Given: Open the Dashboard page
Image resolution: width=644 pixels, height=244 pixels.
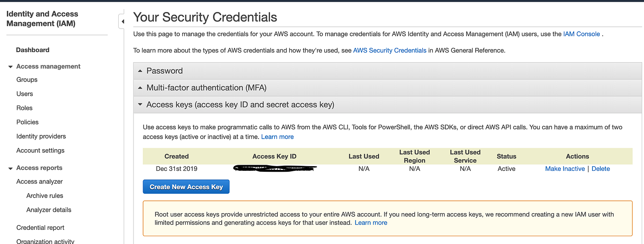Looking at the screenshot, I should [x=33, y=50].
